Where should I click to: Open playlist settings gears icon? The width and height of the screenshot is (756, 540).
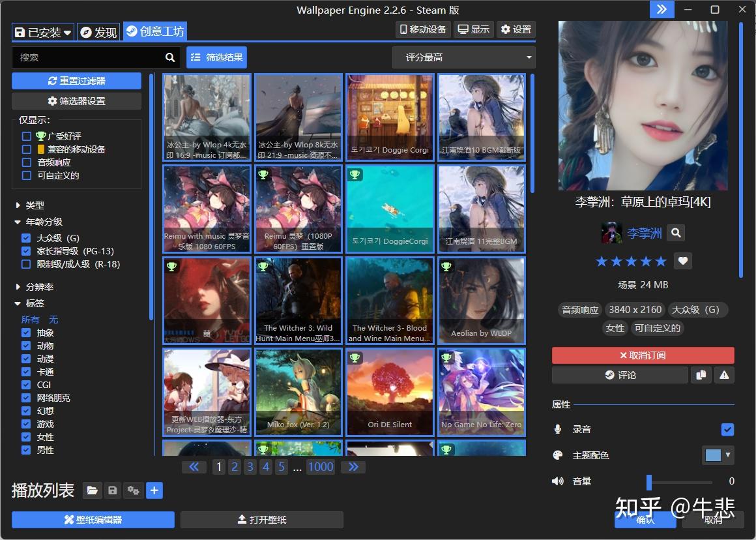pyautogui.click(x=133, y=491)
